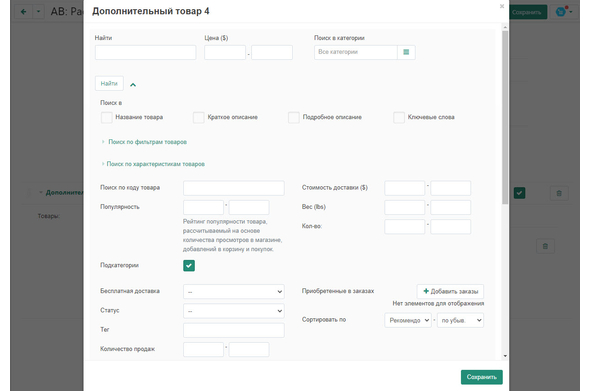Uncheck the Подкатегории checkbox

click(x=189, y=266)
